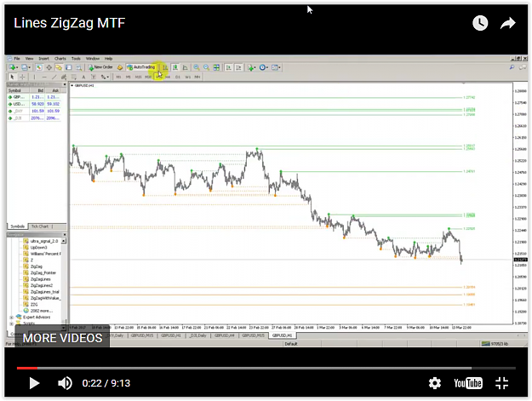Seek using the video progress bar
The height and width of the screenshot is (401, 532).
click(x=266, y=368)
